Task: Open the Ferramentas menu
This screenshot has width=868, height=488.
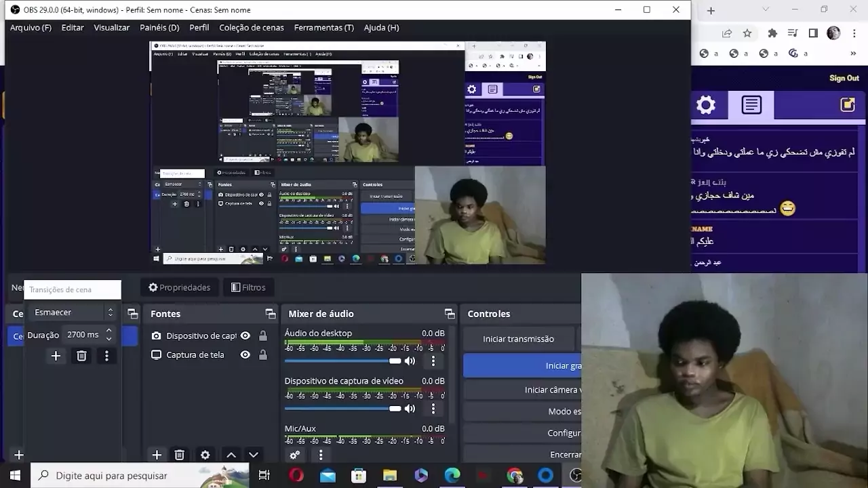Action: click(x=323, y=28)
